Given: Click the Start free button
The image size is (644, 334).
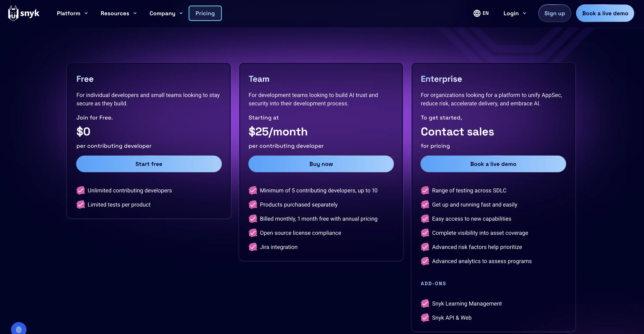Looking at the screenshot, I should point(148,164).
